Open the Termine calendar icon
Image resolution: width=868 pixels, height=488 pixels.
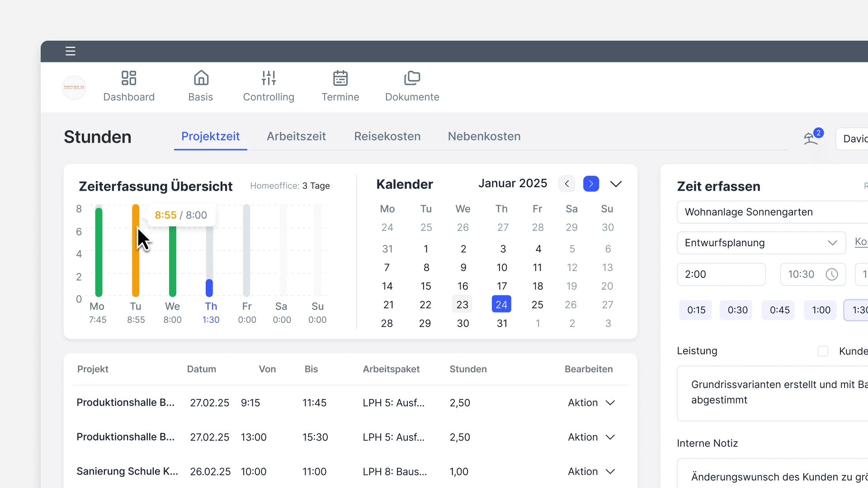(340, 78)
